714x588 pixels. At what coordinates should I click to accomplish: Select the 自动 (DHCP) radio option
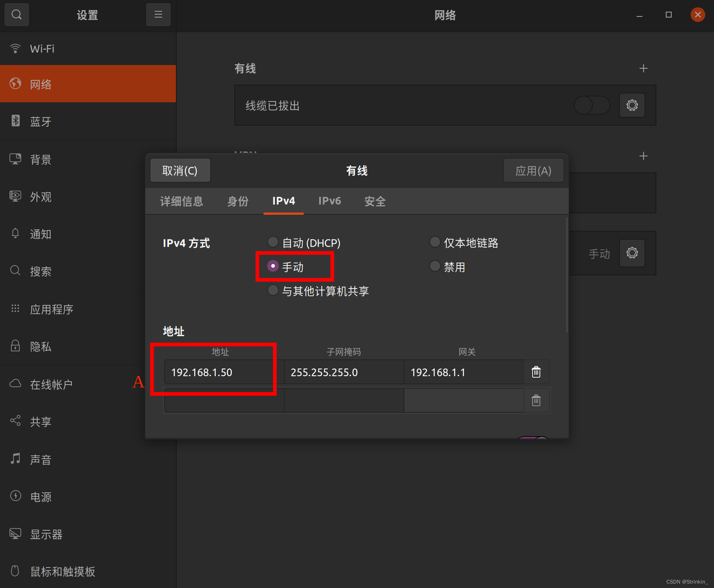pyautogui.click(x=273, y=242)
